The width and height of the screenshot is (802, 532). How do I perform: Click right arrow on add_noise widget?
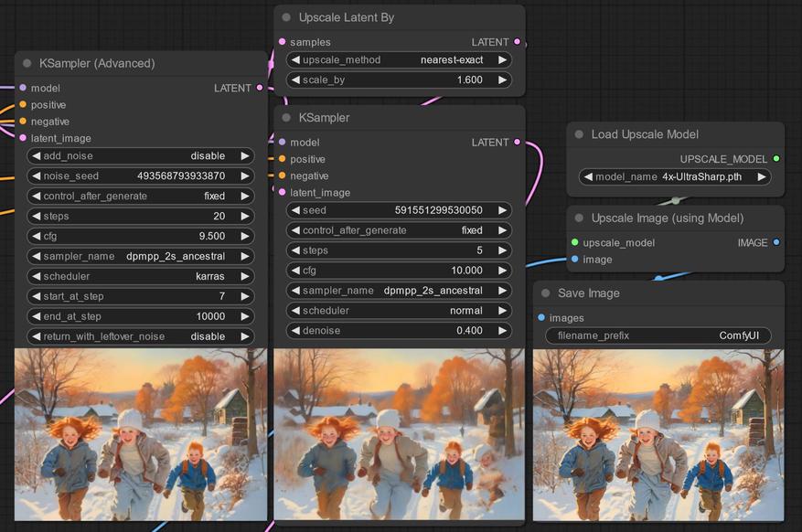click(x=245, y=156)
